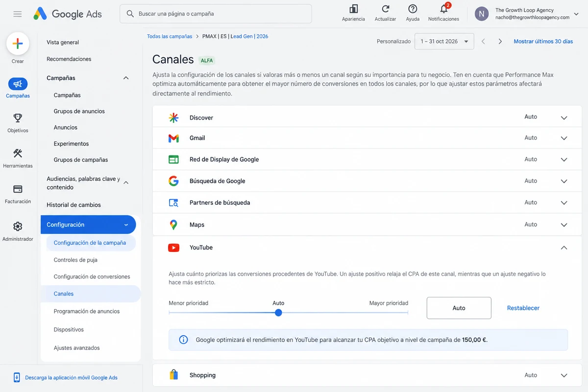The width and height of the screenshot is (588, 392).
Task: Click the mobile app phone icon
Action: pyautogui.click(x=17, y=377)
